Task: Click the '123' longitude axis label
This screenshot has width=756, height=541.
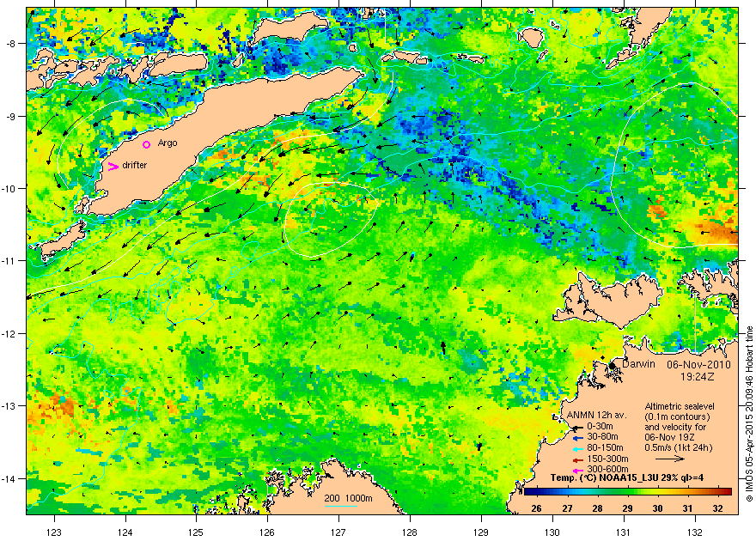Action: (54, 532)
